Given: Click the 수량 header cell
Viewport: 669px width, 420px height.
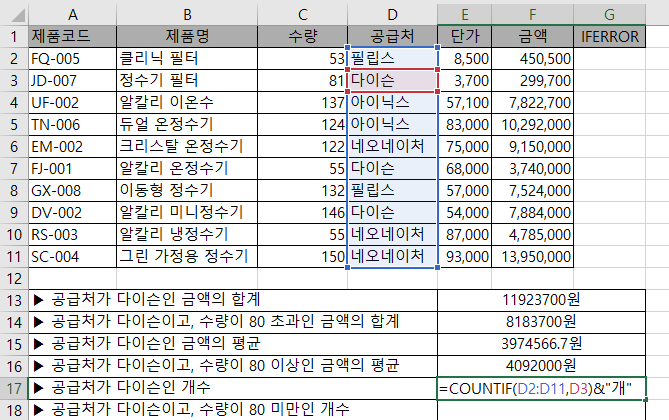Looking at the screenshot, I should point(303,37).
